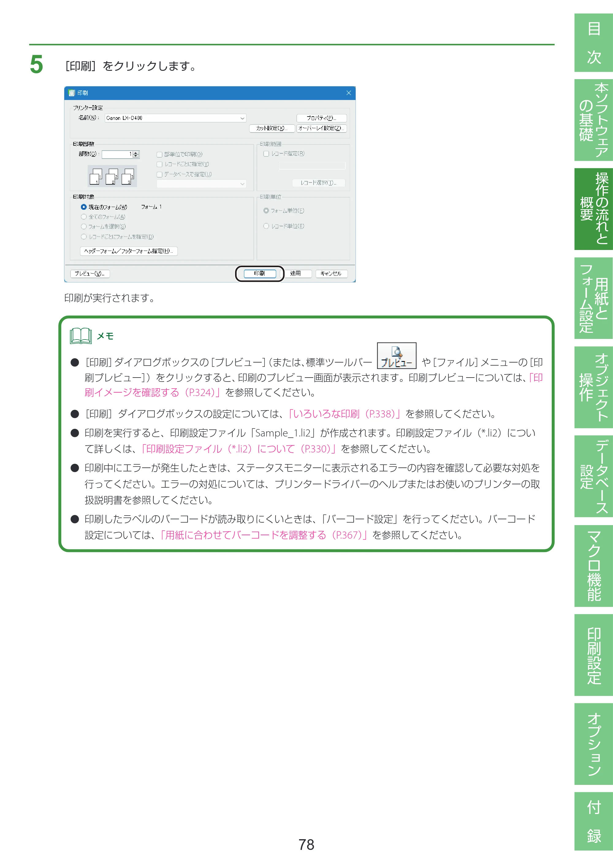Image resolution: width=613 pixels, height=868 pixels.
Task: Click the 部数 copies input field
Action: click(117, 154)
